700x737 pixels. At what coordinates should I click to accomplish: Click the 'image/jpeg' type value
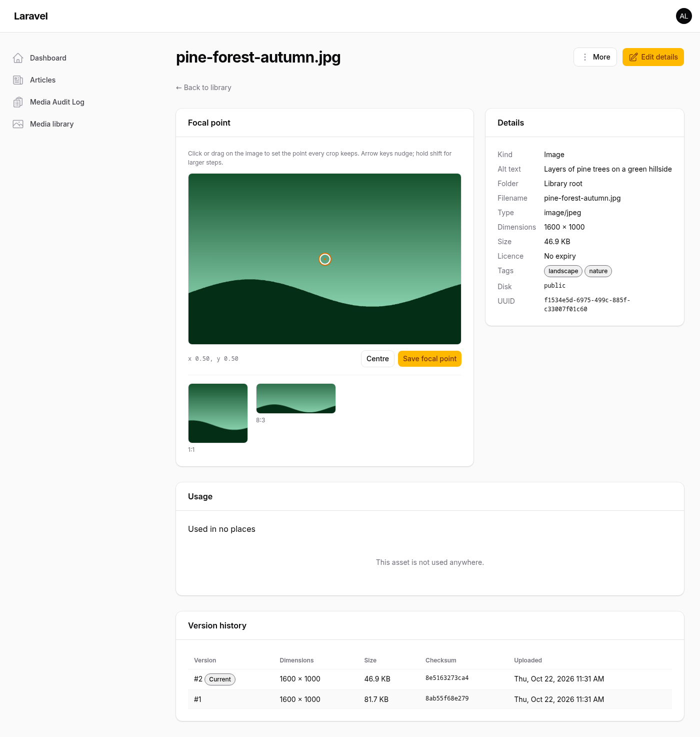coord(562,213)
